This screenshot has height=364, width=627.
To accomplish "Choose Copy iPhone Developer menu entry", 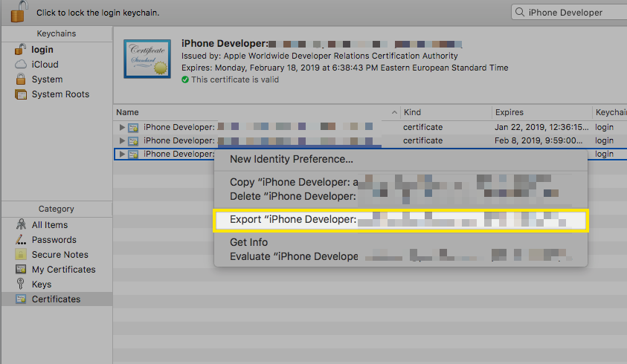I will coord(401,182).
